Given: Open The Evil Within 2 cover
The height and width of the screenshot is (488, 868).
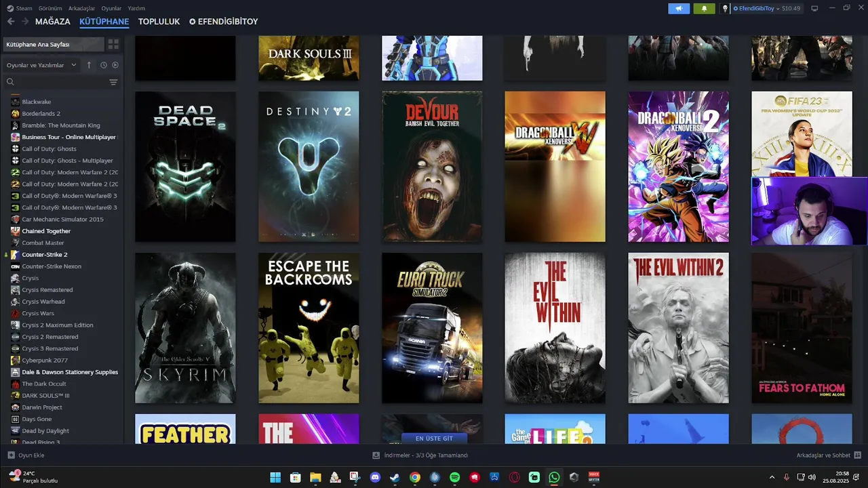Looking at the screenshot, I should 678,328.
